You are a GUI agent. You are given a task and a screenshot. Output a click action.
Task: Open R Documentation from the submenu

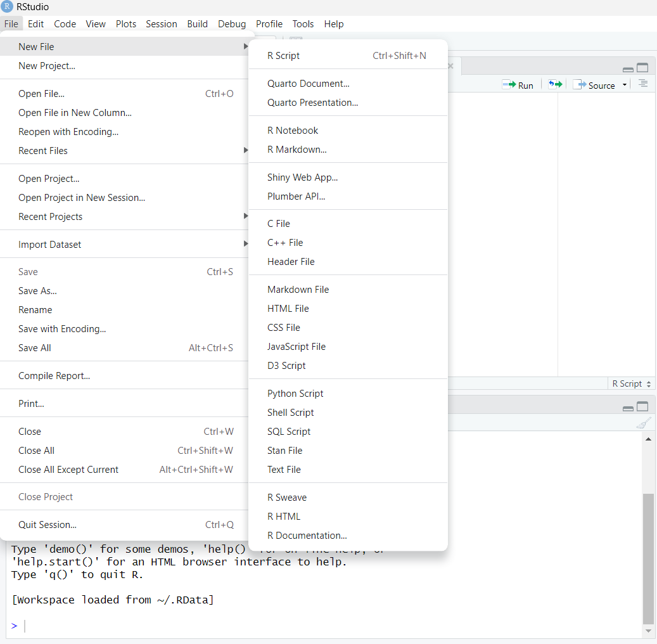[307, 535]
